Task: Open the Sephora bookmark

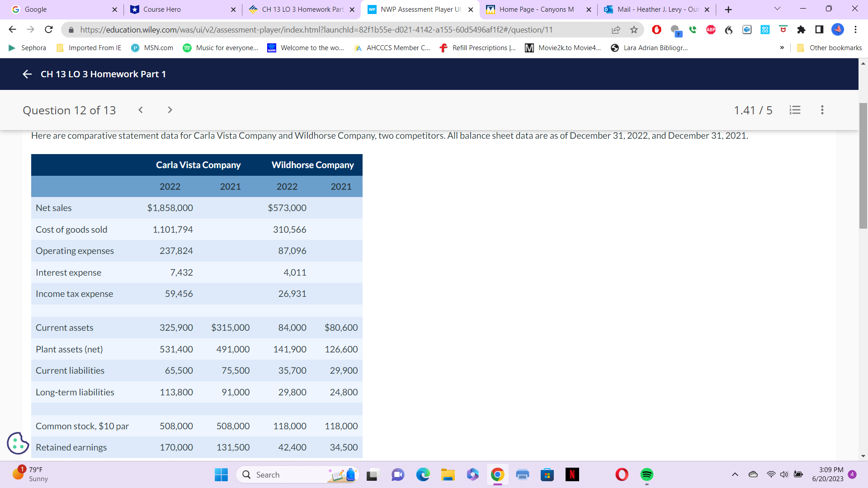Action: point(28,48)
